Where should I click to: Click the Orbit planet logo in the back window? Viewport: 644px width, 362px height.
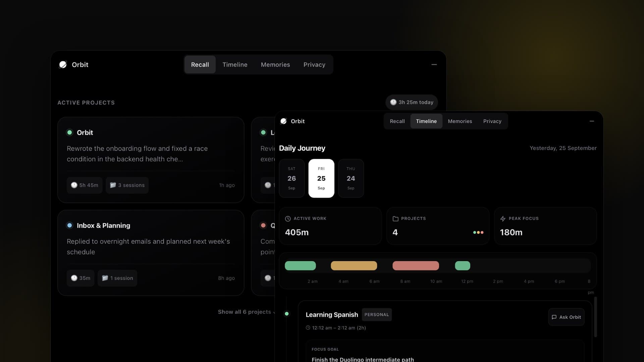63,65
